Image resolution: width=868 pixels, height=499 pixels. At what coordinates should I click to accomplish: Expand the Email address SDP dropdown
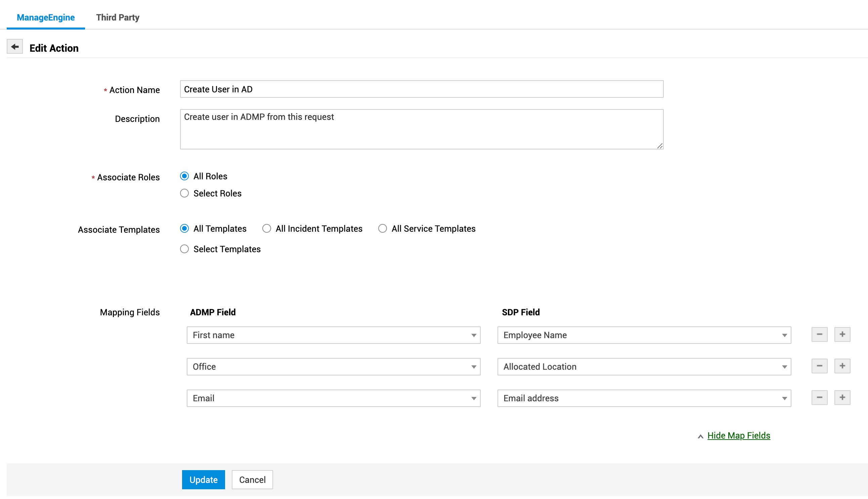tap(644, 398)
